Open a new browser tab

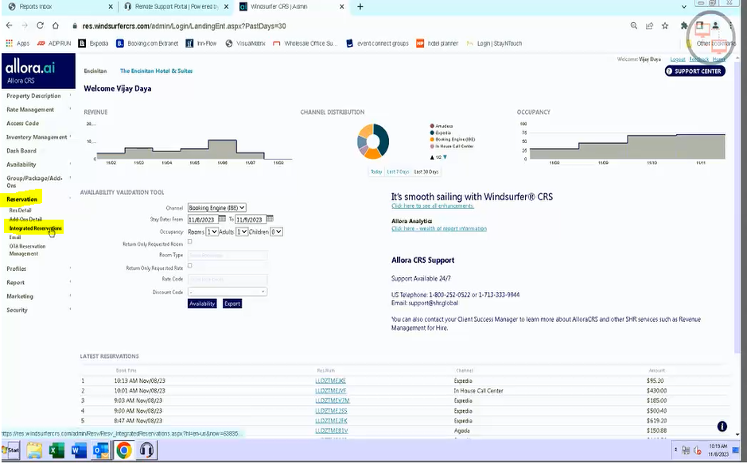(x=360, y=7)
